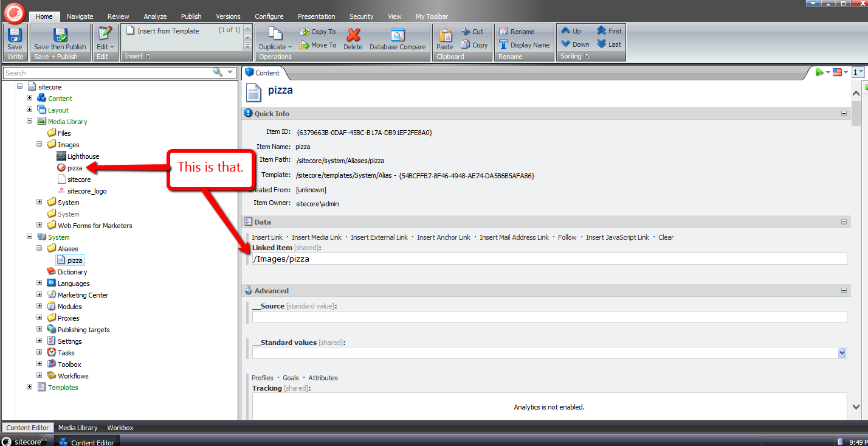
Task: Collapse the Media Library tree node
Action: pos(29,121)
